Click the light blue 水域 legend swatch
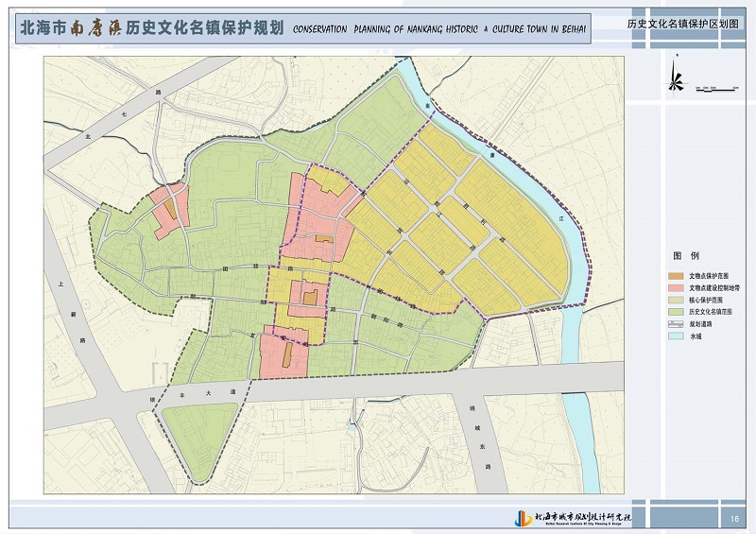 click(x=677, y=336)
